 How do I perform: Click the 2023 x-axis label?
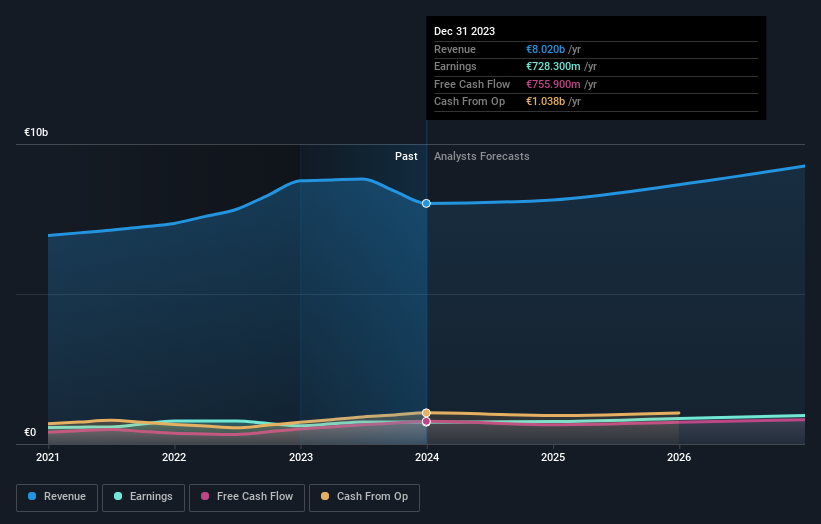click(301, 458)
